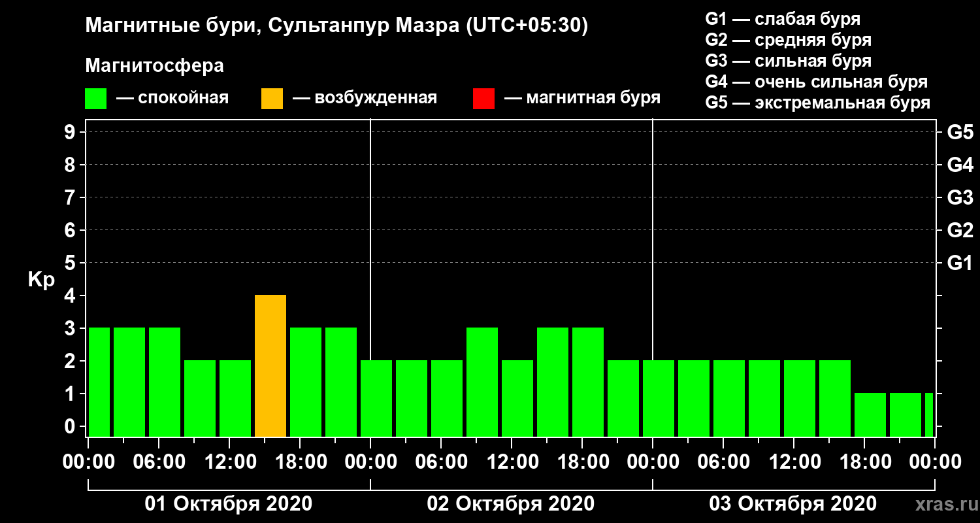980x523 pixels.
Task: Select the bar crossing the 03 Октября midnight line
Action: coord(659,399)
